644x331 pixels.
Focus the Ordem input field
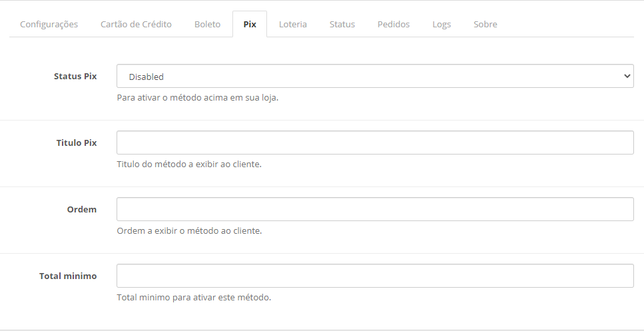[x=374, y=209]
